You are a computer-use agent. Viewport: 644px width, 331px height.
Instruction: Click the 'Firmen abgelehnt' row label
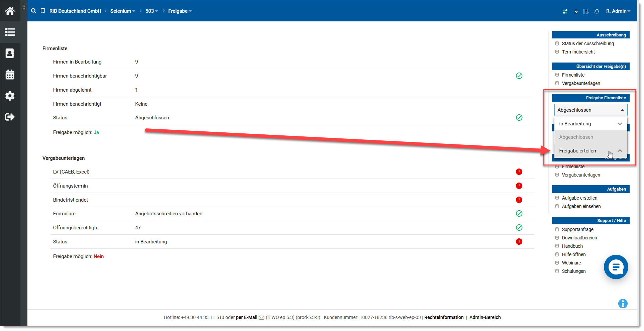[72, 90]
